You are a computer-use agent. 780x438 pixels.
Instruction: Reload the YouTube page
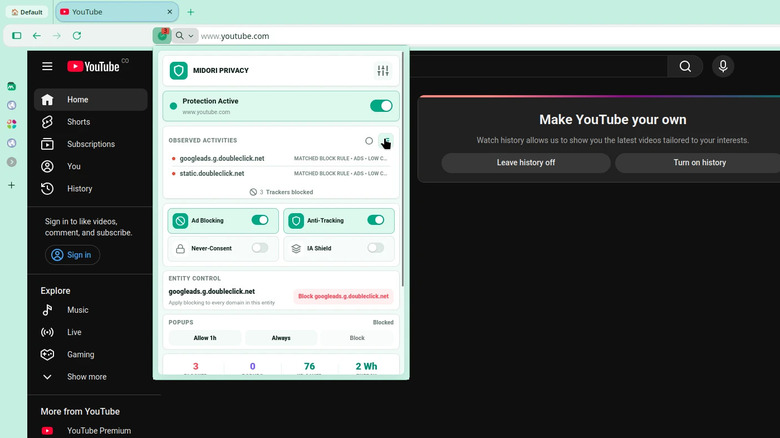pyautogui.click(x=77, y=36)
